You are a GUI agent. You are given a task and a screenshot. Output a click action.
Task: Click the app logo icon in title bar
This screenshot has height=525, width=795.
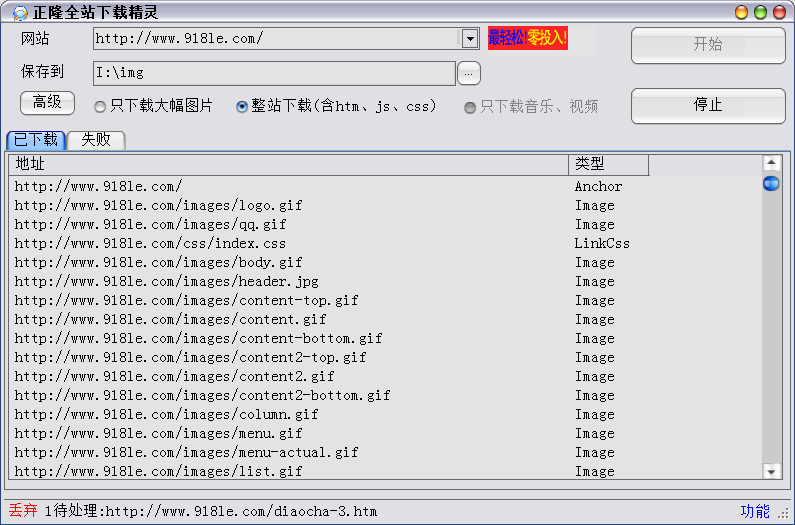(x=19, y=12)
